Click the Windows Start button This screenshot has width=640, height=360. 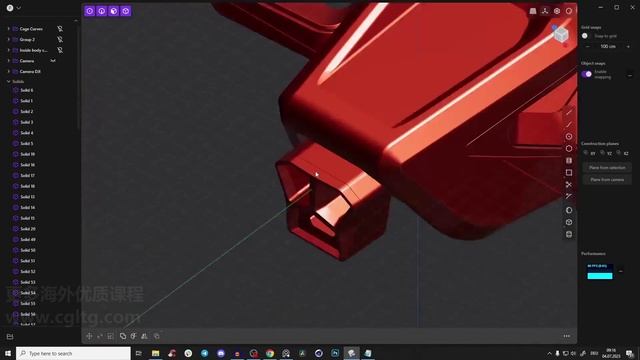(x=8, y=353)
